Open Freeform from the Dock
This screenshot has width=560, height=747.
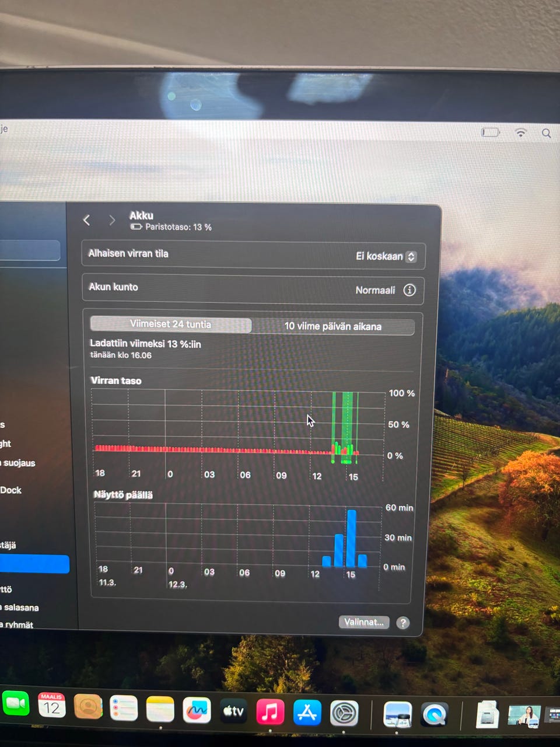pyautogui.click(x=197, y=711)
